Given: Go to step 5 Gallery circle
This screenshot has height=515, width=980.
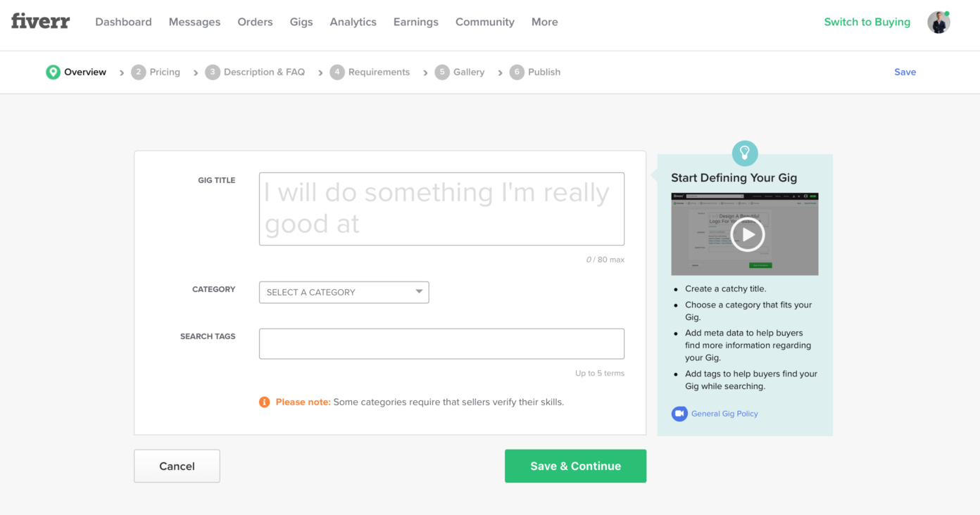Looking at the screenshot, I should [442, 72].
